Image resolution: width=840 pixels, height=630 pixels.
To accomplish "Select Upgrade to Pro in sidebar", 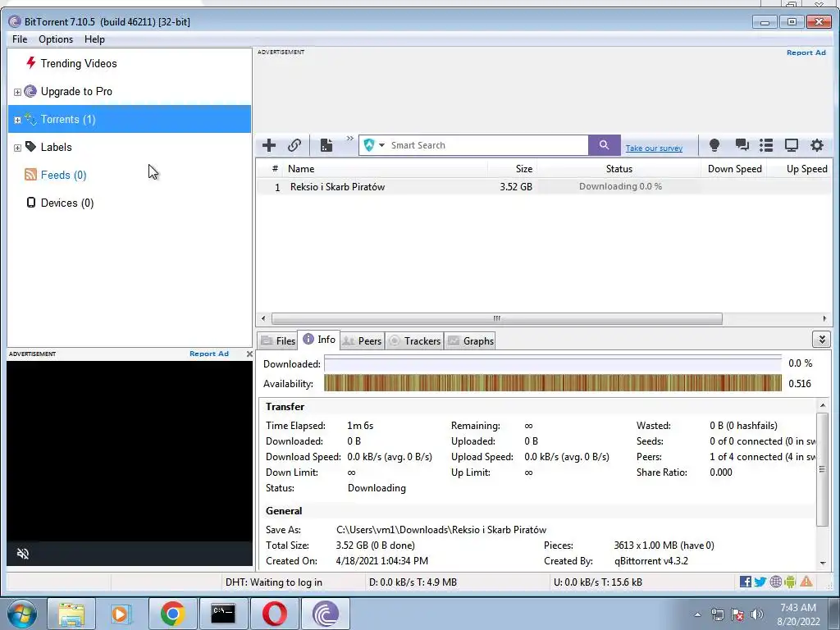I will pos(76,91).
